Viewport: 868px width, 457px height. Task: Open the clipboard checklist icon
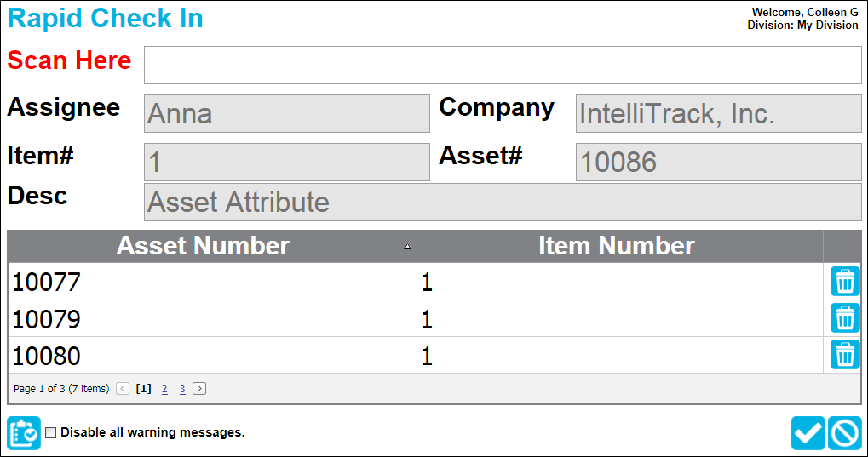(24, 432)
